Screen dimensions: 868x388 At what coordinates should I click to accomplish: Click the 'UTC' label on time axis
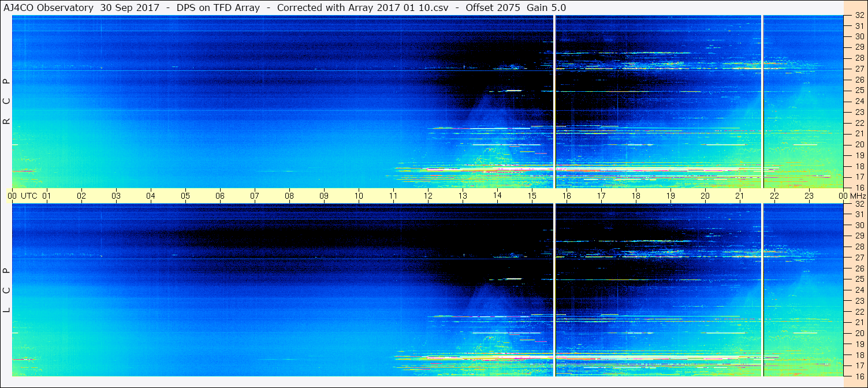[29, 196]
